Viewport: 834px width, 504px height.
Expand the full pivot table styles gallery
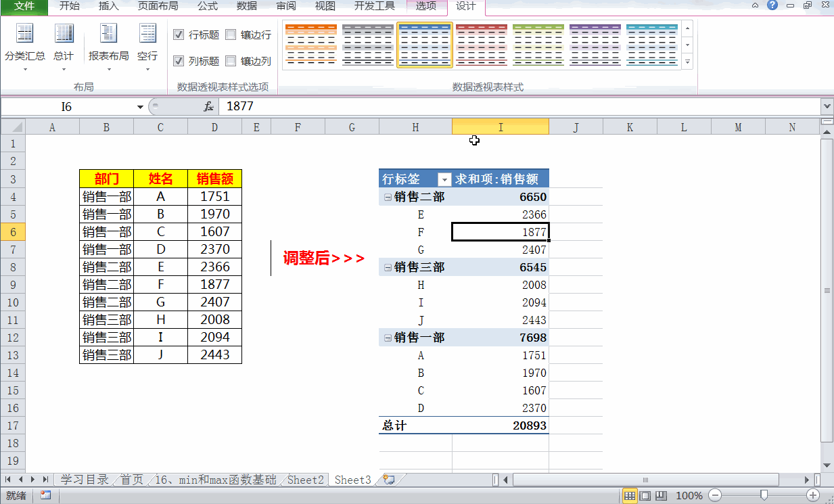pyautogui.click(x=687, y=62)
